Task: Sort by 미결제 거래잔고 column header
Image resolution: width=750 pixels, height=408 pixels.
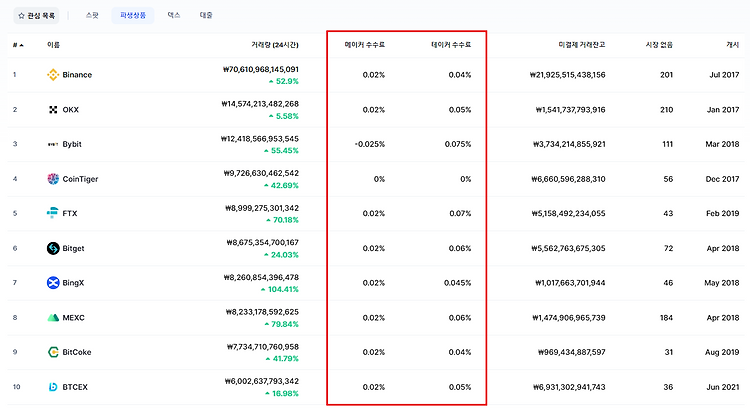Action: pyautogui.click(x=582, y=45)
